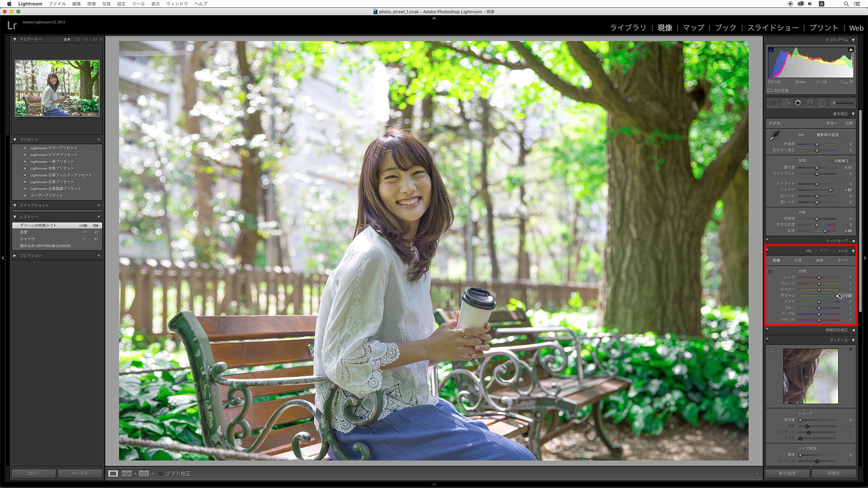Click the Lr identity plate logo
Screen dimensions: 868x488
[x=12, y=25]
